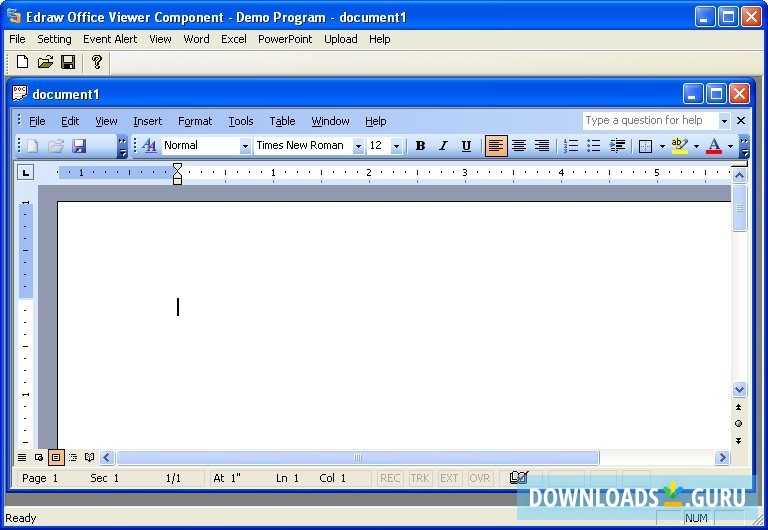Viewport: 768px width, 530px height.
Task: Open Word's Format menu
Action: click(x=195, y=121)
